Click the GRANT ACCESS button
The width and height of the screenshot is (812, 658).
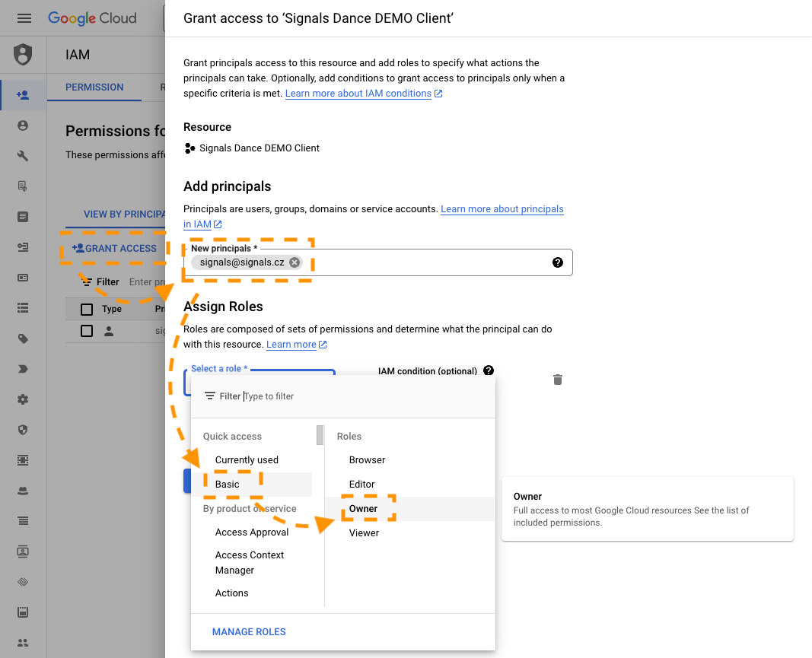click(114, 249)
